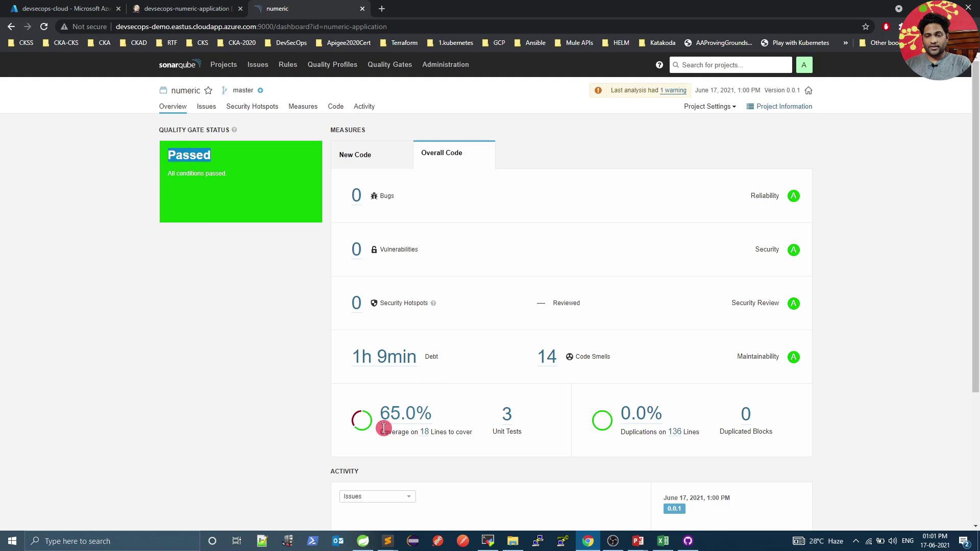Open the 1 warning link
Viewport: 980px width, 551px height.
(673, 90)
